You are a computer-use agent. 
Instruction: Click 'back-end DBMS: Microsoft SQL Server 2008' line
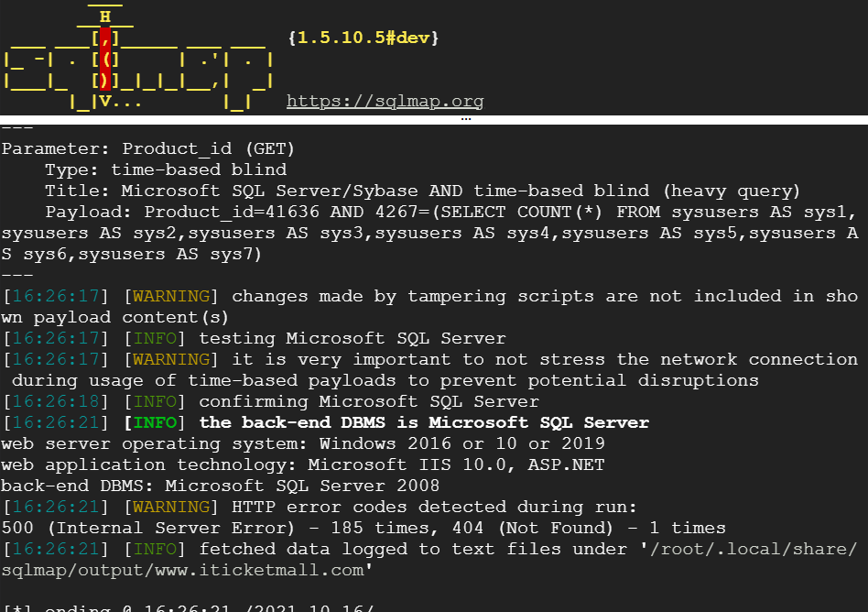coord(221,486)
